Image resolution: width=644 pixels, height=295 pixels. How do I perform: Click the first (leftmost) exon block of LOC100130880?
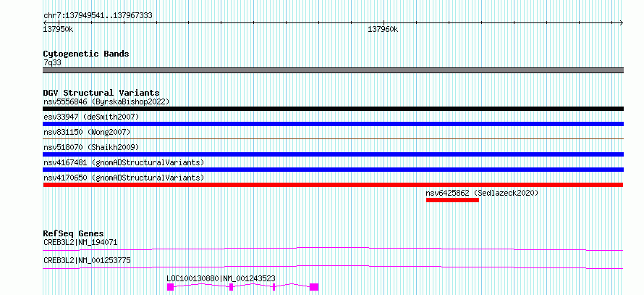[171, 287]
